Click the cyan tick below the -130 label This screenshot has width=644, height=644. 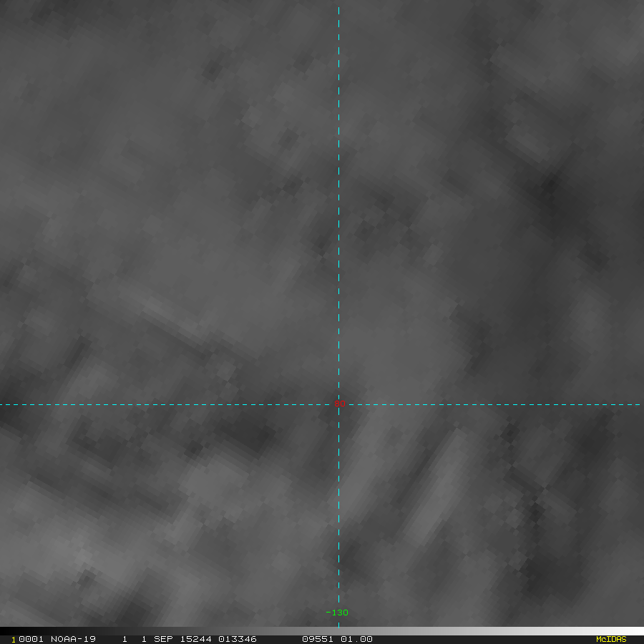[x=338, y=621]
